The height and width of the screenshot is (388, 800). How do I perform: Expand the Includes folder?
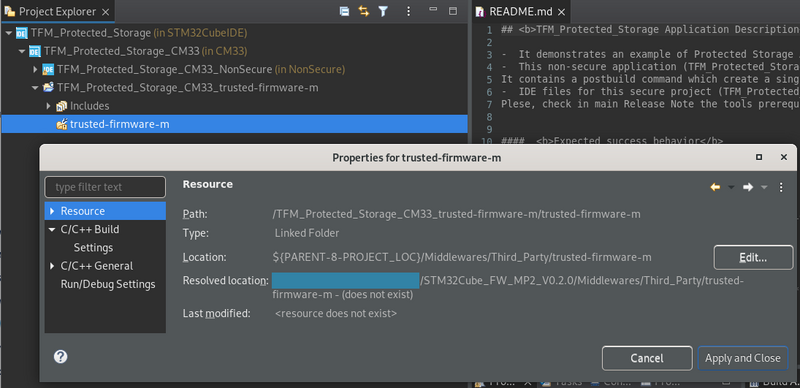(x=48, y=106)
